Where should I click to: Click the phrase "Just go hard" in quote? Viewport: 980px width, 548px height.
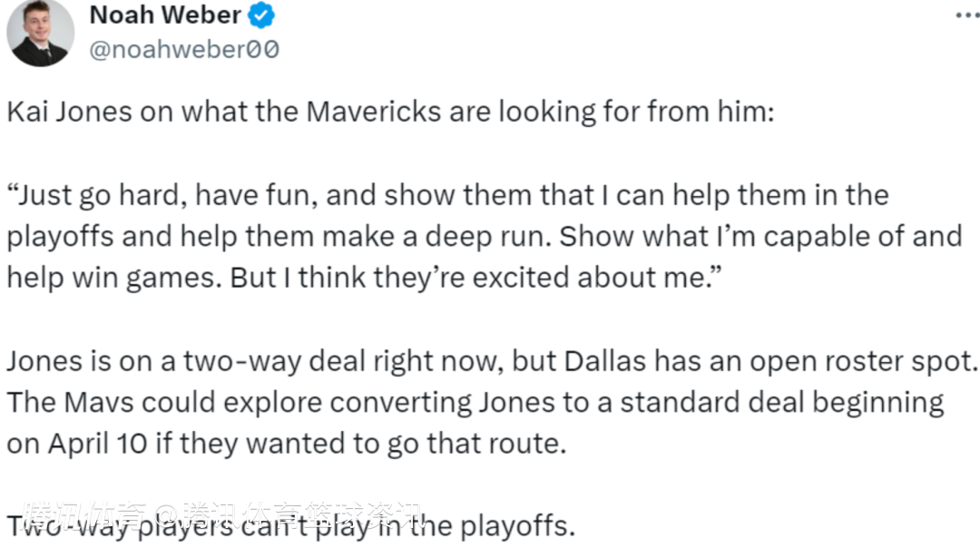[91, 195]
